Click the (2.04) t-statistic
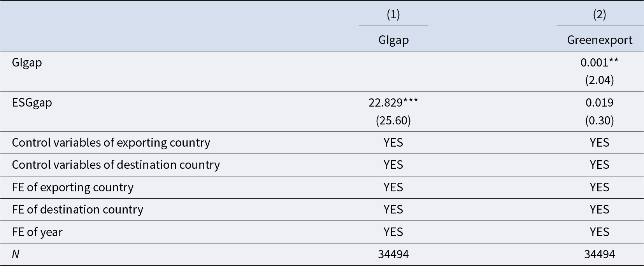Image resolution: width=644 pixels, height=266 pixels. tap(599, 80)
